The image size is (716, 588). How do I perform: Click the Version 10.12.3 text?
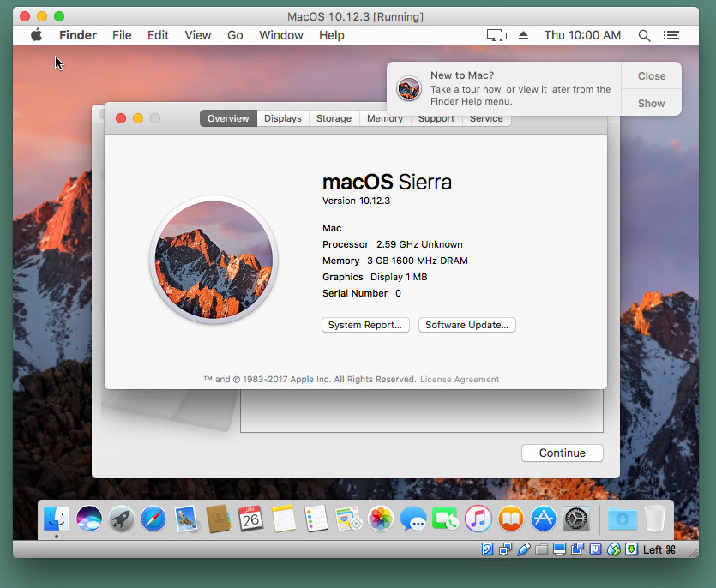(356, 201)
